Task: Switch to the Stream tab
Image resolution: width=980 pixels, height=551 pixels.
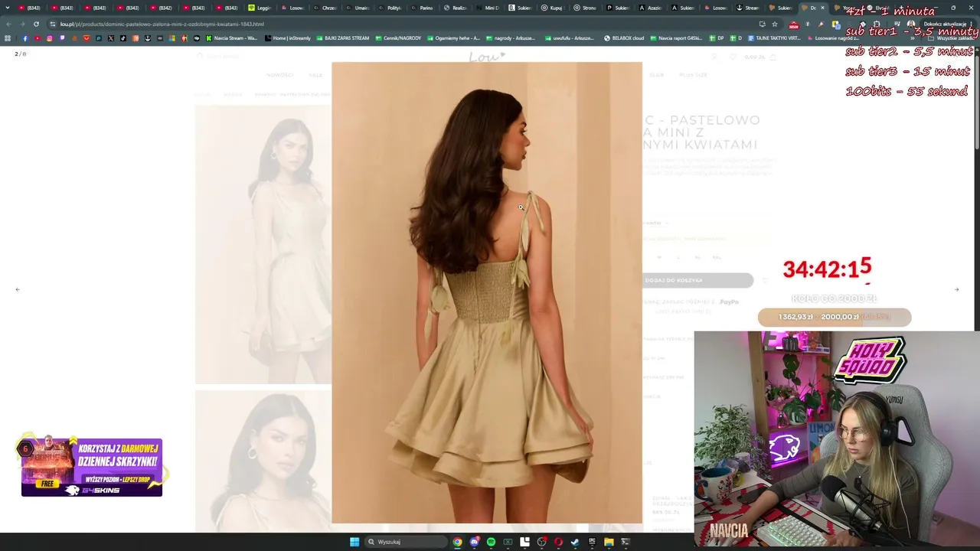Action: (x=749, y=8)
